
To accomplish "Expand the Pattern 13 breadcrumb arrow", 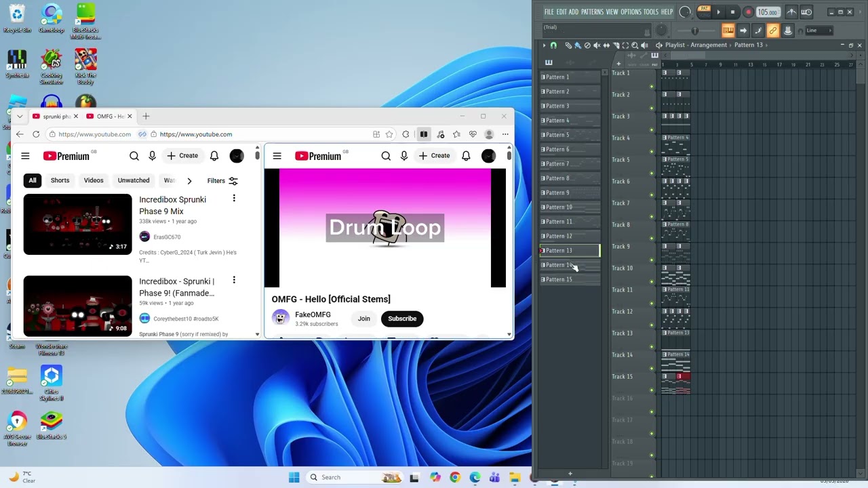I will coord(766,45).
